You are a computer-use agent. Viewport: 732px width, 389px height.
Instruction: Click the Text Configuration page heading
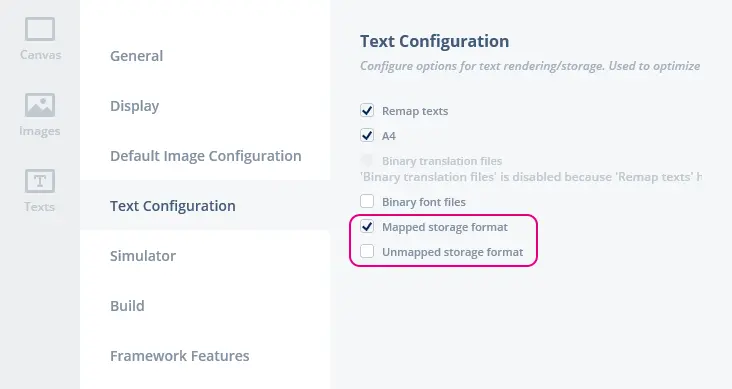(434, 41)
